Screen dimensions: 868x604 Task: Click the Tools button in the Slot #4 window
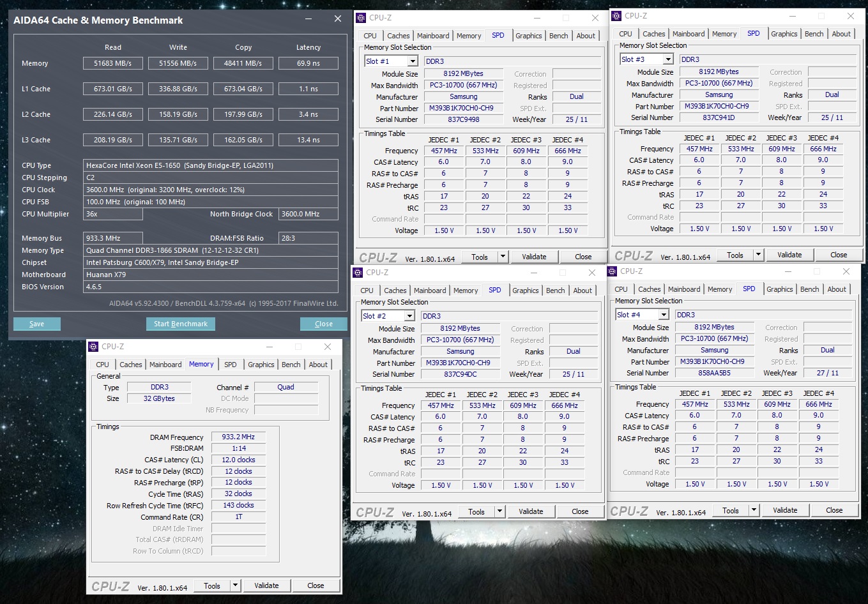pyautogui.click(x=731, y=510)
